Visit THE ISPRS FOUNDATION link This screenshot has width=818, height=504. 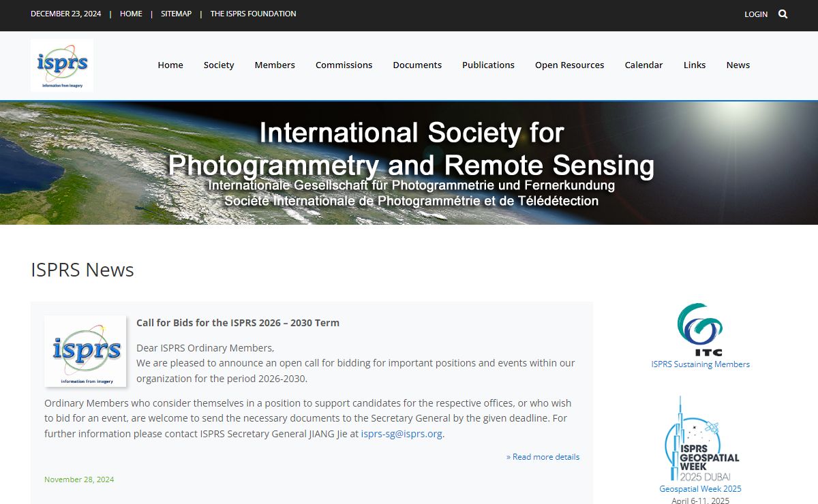(253, 14)
